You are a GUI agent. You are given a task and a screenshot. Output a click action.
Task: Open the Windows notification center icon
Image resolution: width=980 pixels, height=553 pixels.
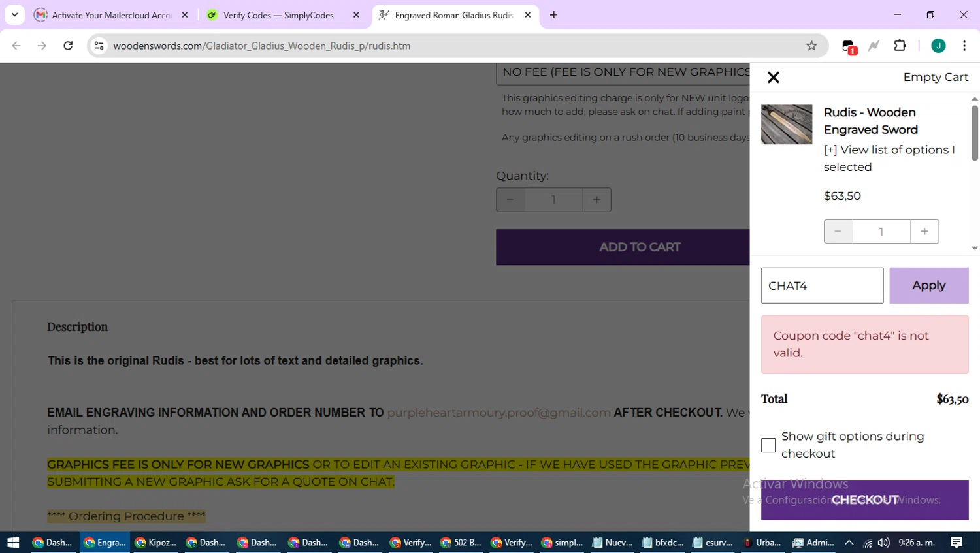click(957, 543)
